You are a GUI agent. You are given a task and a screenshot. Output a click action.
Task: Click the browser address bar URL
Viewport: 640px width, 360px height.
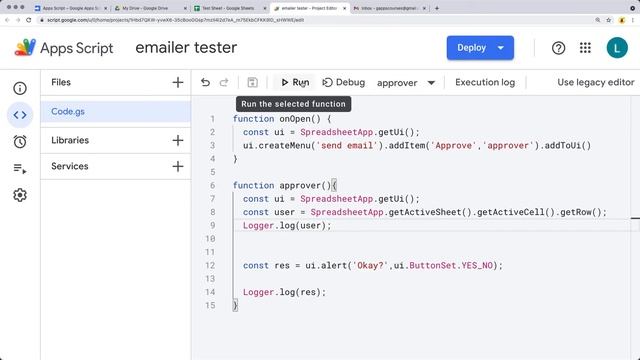[x=176, y=20]
